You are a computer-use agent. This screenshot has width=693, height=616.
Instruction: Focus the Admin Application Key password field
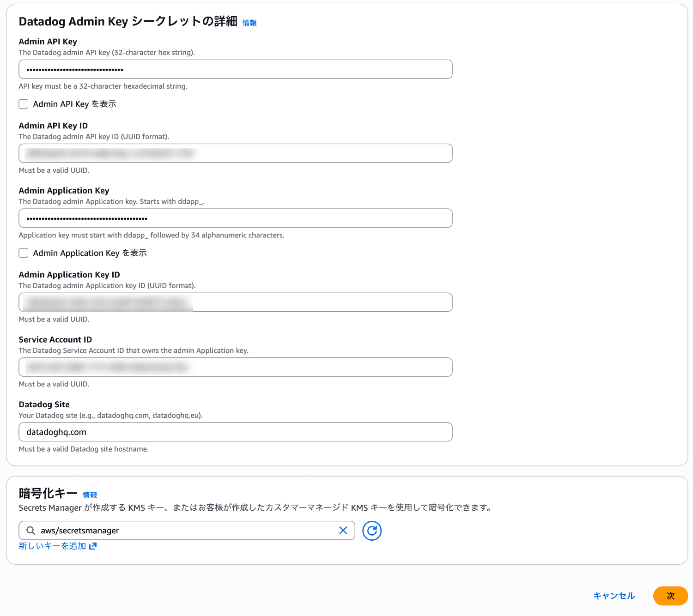tap(236, 218)
